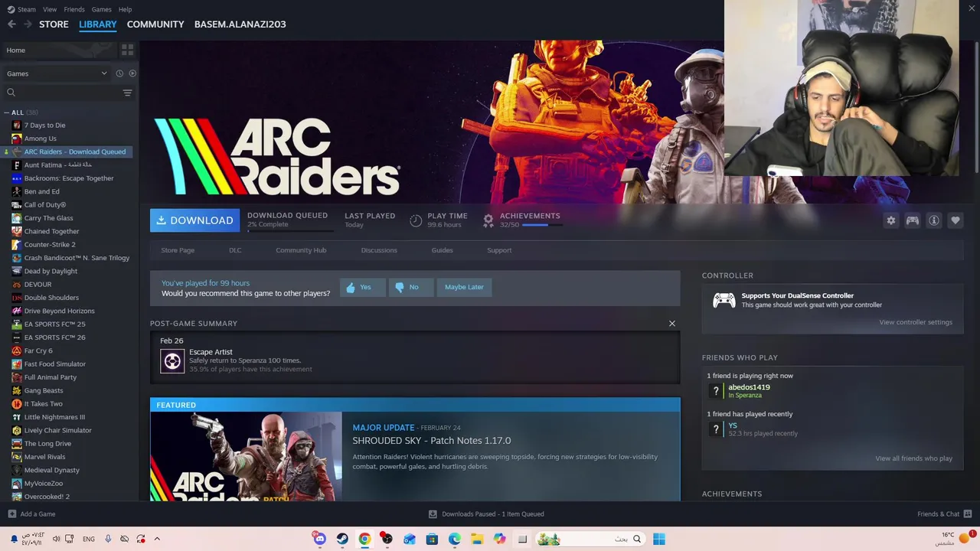Open View controller settings link
The image size is (980, 551).
(x=916, y=322)
